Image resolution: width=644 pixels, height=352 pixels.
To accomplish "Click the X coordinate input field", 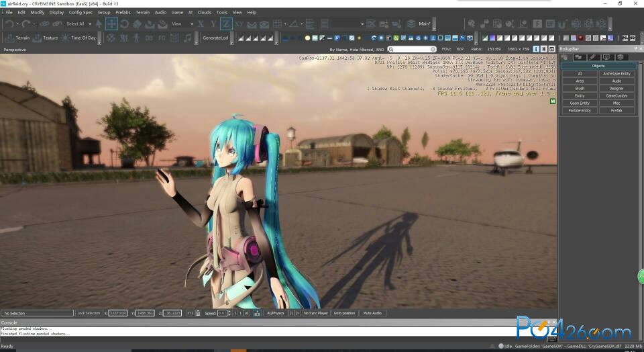I will coord(118,313).
